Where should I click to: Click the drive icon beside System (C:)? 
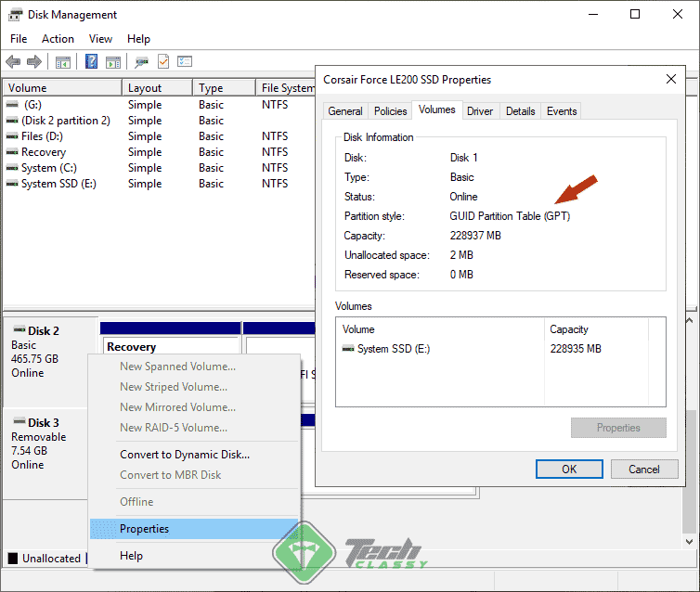pos(12,168)
